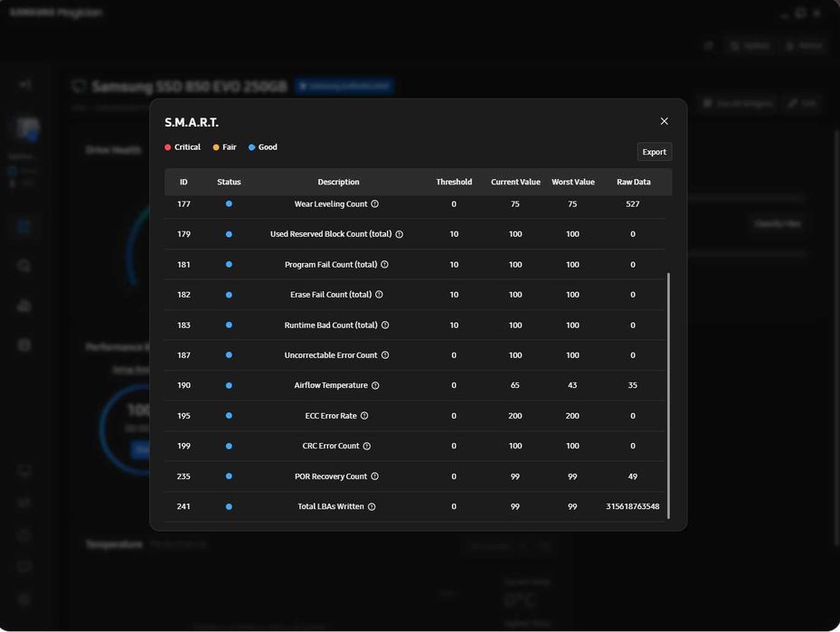Click the S.M.A.R.T. table vertical scrollbar
The width and height of the screenshot is (840, 632).
tap(668, 396)
